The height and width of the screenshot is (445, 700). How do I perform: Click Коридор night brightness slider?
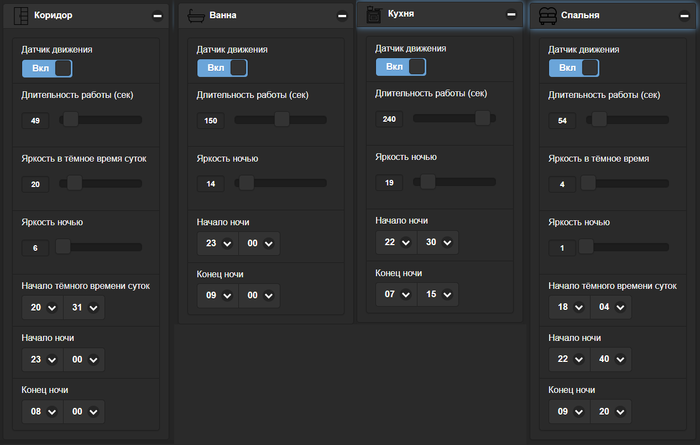coord(99,247)
